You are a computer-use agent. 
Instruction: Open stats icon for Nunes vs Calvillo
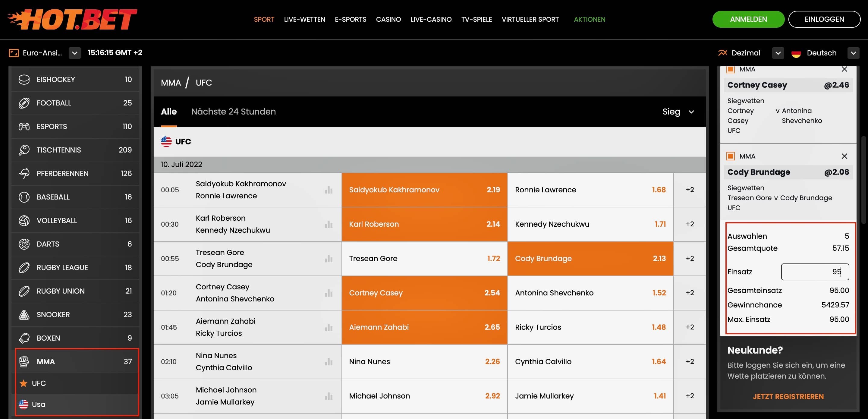tap(329, 362)
